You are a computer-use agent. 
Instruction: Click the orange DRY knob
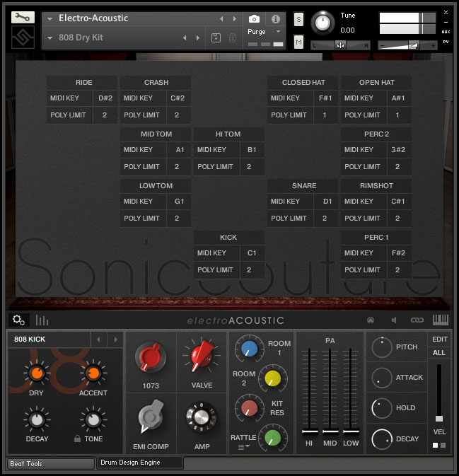[37, 373]
